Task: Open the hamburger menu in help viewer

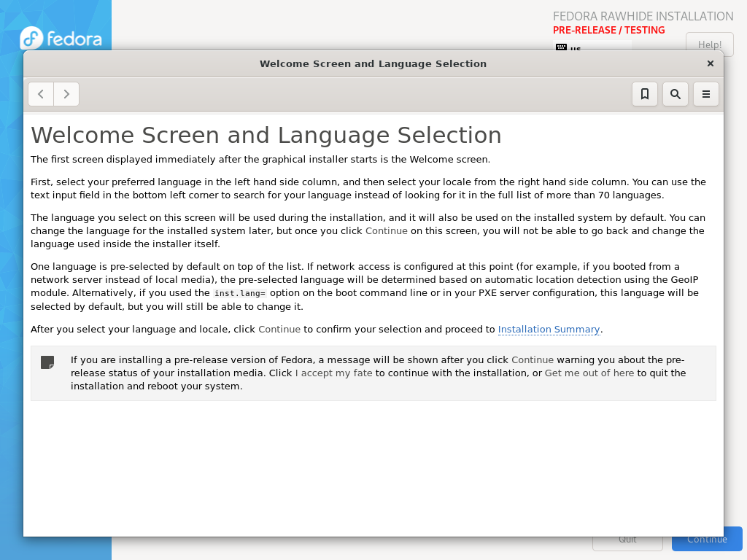Action: point(705,94)
